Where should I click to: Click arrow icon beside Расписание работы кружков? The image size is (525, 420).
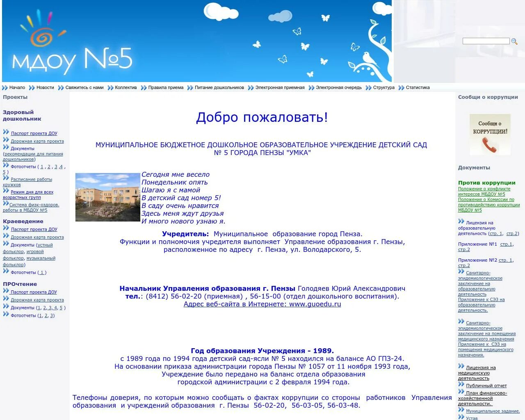click(x=6, y=178)
